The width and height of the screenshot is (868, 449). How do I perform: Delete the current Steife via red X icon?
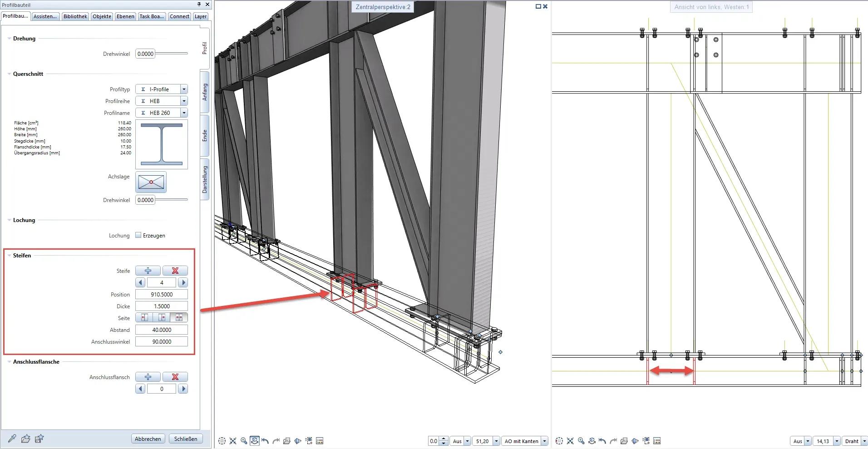pos(175,271)
